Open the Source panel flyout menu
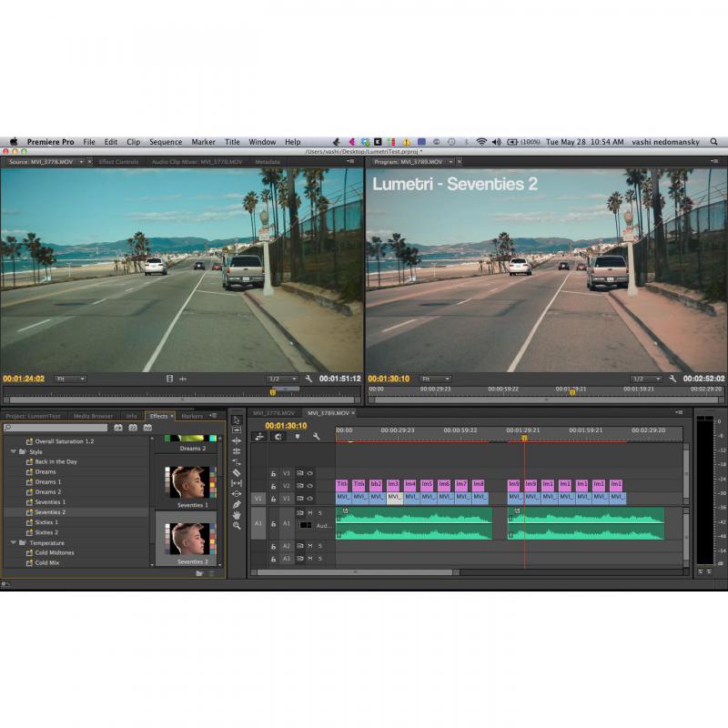The width and height of the screenshot is (728, 728). [350, 161]
